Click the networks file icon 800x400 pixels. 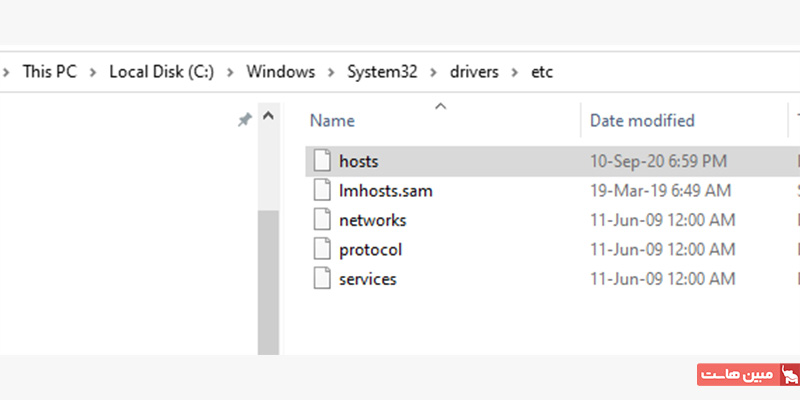click(x=321, y=220)
